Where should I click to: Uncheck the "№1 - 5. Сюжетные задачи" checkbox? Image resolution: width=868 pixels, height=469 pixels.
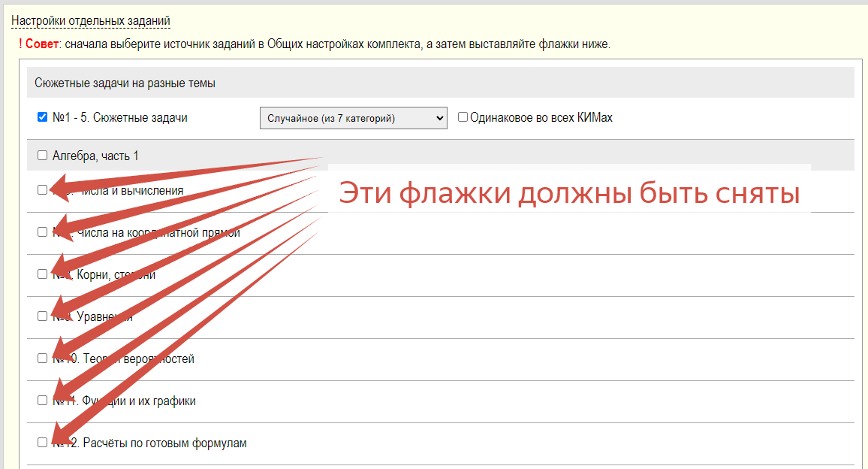(x=43, y=117)
